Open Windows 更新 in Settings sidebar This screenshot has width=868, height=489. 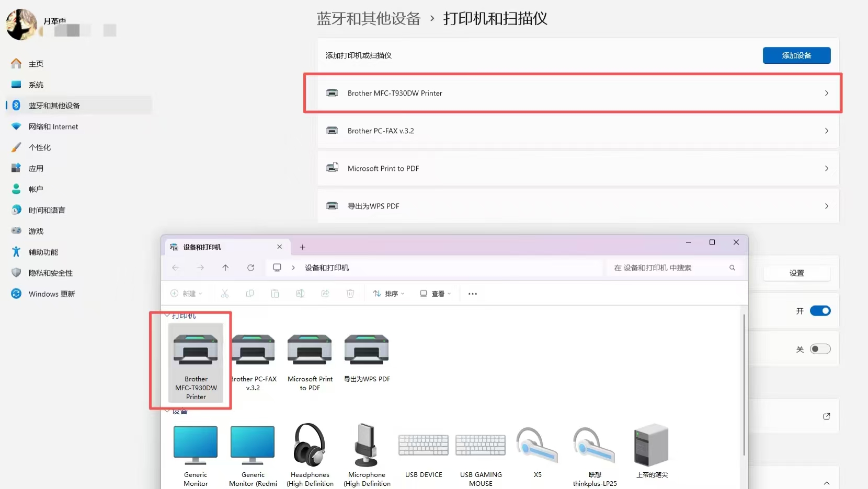click(x=79, y=294)
